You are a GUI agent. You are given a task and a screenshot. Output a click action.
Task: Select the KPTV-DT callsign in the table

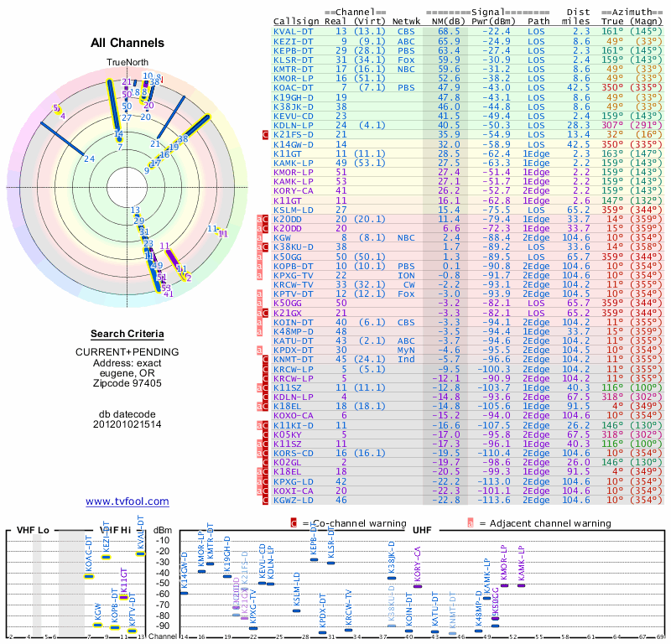pos(293,293)
